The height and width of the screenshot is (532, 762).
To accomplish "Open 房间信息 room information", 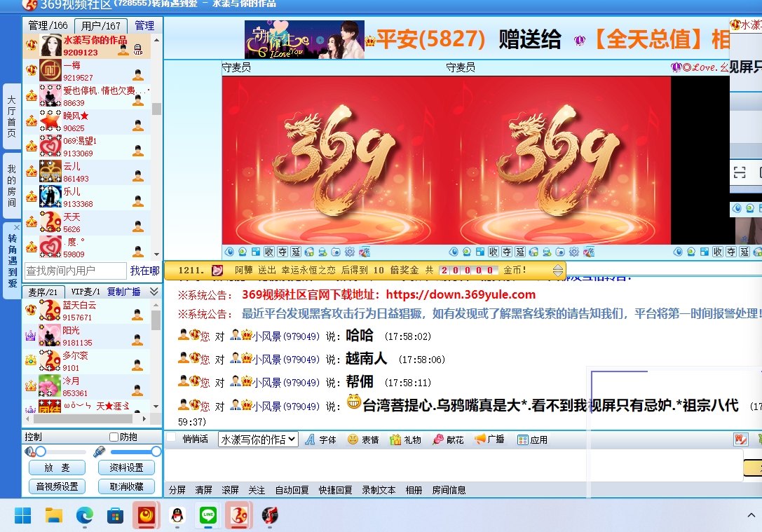I will coord(449,490).
